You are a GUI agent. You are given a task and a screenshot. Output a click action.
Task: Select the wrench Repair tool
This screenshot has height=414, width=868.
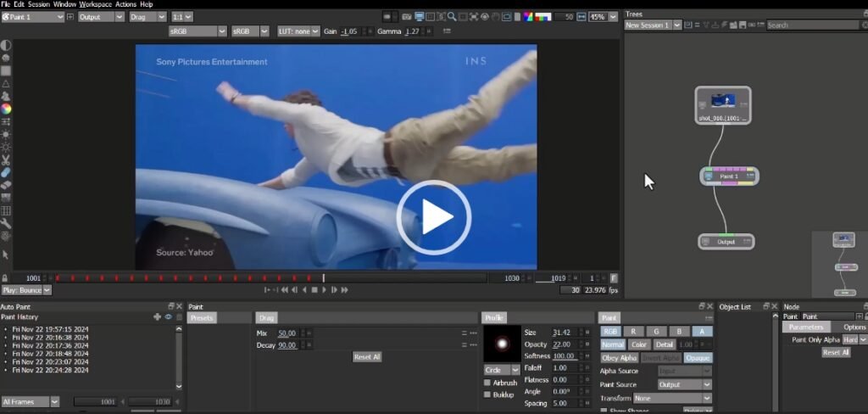pos(6,223)
